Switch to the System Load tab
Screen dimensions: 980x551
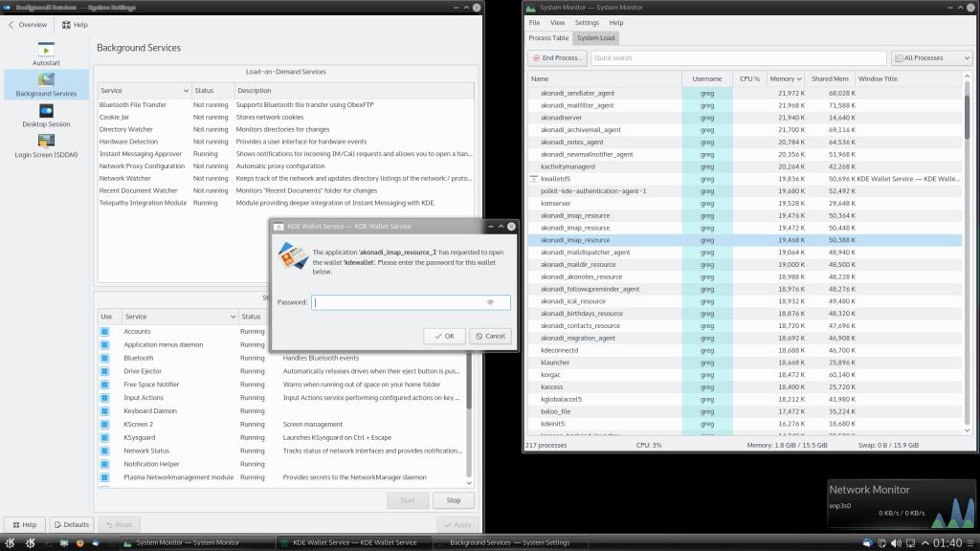click(596, 38)
